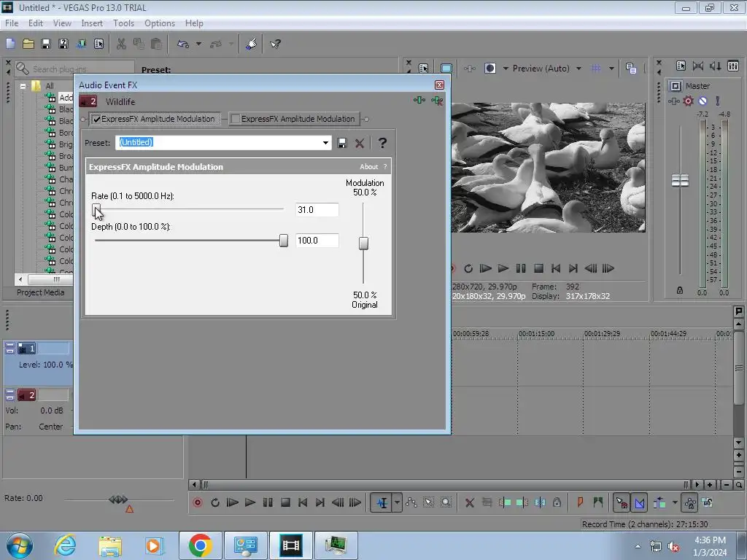Open the Edit menu
This screenshot has width=747, height=560.
tap(36, 23)
